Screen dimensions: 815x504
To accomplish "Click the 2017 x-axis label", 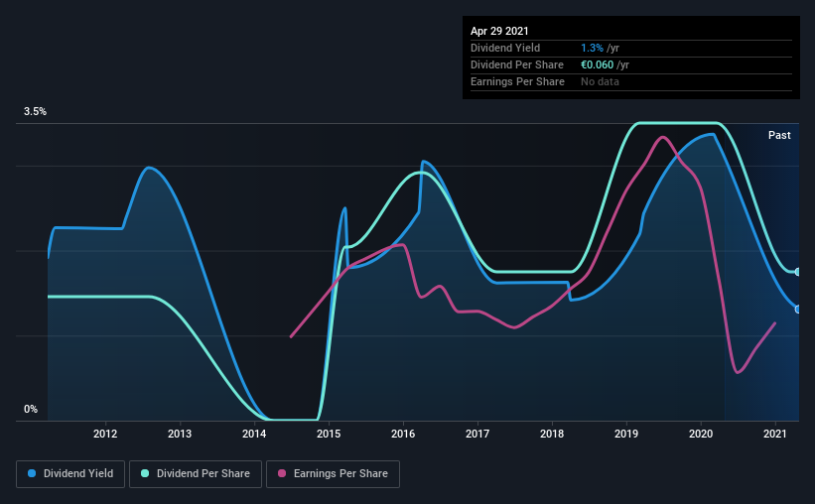I will click(477, 434).
